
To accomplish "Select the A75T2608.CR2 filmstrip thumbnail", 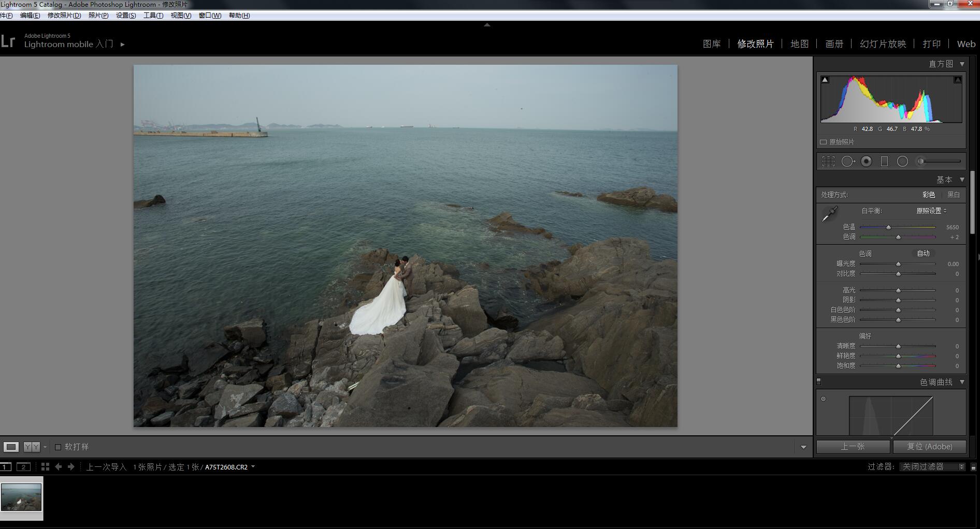I will click(21, 497).
